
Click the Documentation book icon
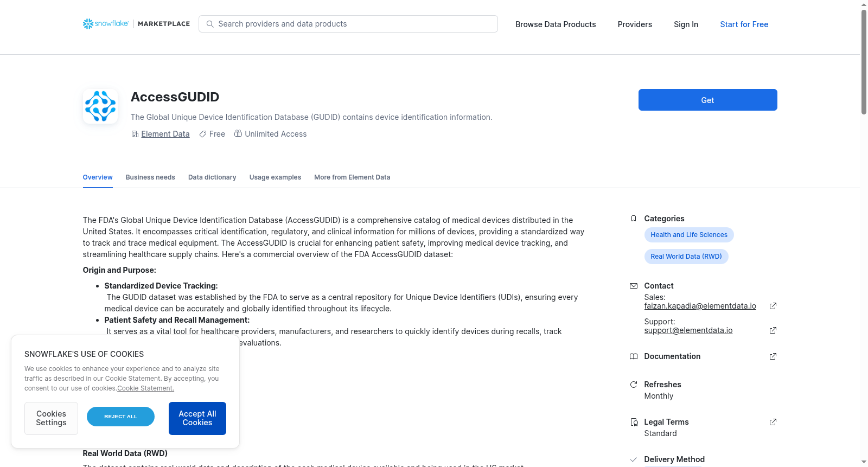[x=633, y=356]
